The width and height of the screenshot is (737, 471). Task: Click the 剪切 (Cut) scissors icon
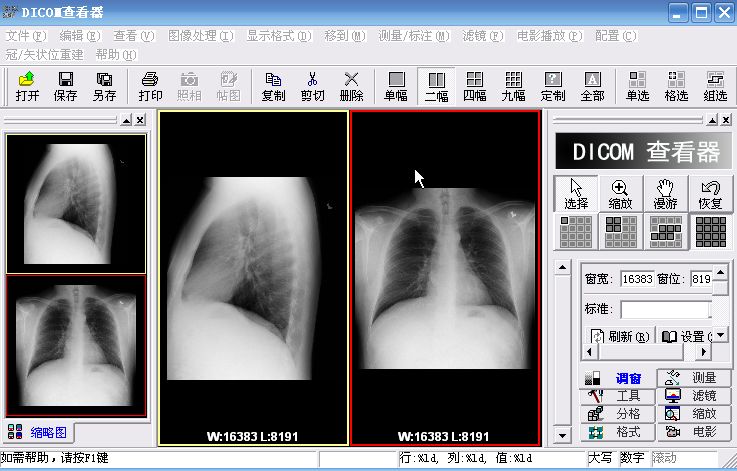click(x=312, y=86)
